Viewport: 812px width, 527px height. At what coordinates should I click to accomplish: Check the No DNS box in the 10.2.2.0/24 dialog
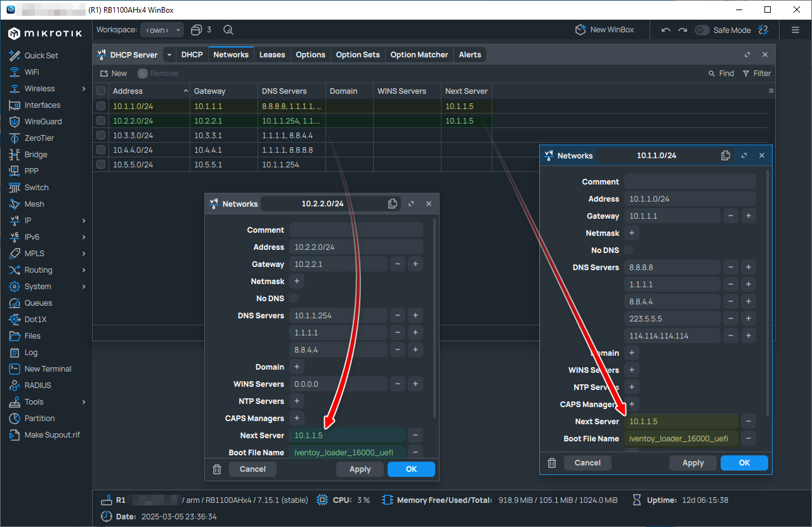point(294,298)
